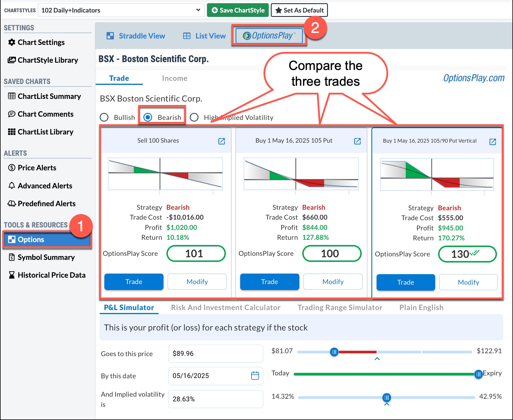Screen dimensions: 513x420
Task: Click Trade button for Sell 100 Shares
Action: [x=134, y=281]
